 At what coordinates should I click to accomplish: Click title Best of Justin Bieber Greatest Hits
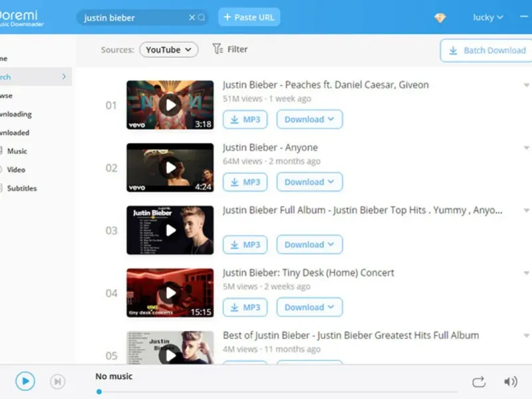[351, 336]
